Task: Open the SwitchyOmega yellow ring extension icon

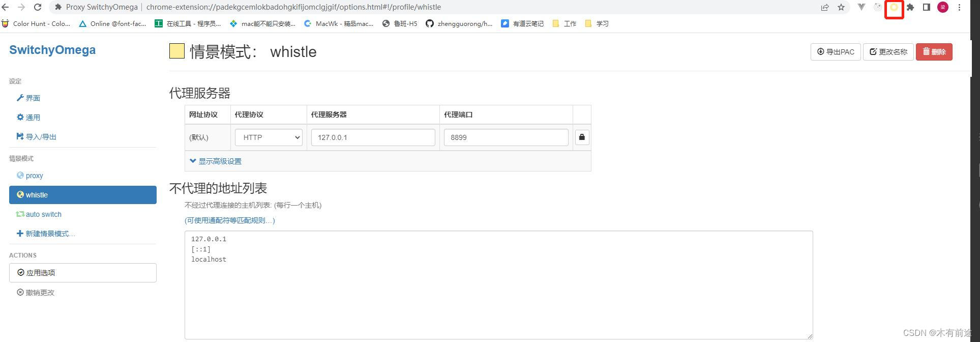Action: (894, 7)
